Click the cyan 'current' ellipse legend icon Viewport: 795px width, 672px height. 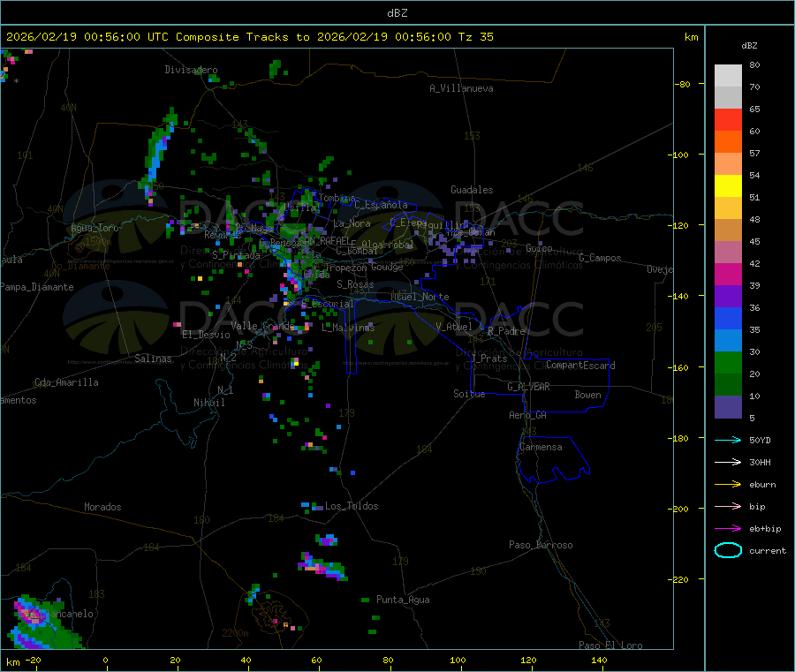[728, 550]
